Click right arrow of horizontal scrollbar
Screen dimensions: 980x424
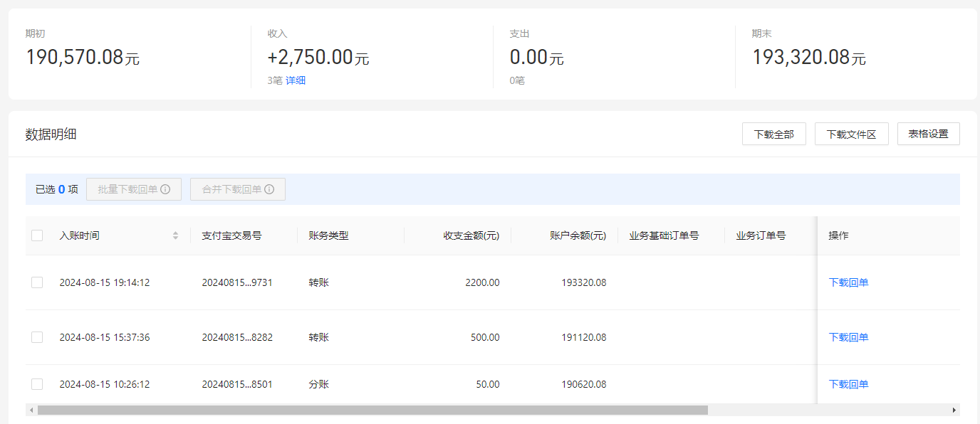click(954, 410)
